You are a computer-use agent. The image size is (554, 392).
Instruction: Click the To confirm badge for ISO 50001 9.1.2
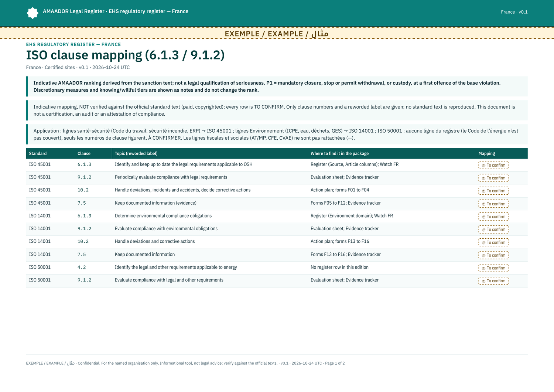pos(493,281)
